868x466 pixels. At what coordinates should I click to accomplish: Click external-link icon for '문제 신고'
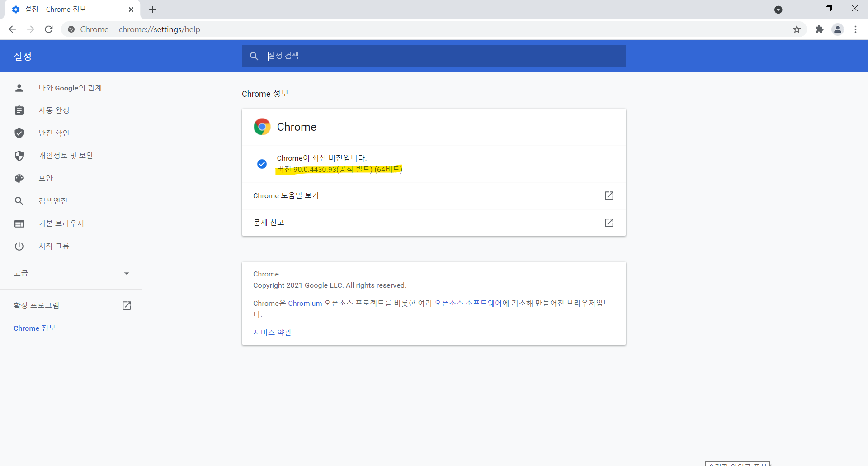[x=609, y=223]
